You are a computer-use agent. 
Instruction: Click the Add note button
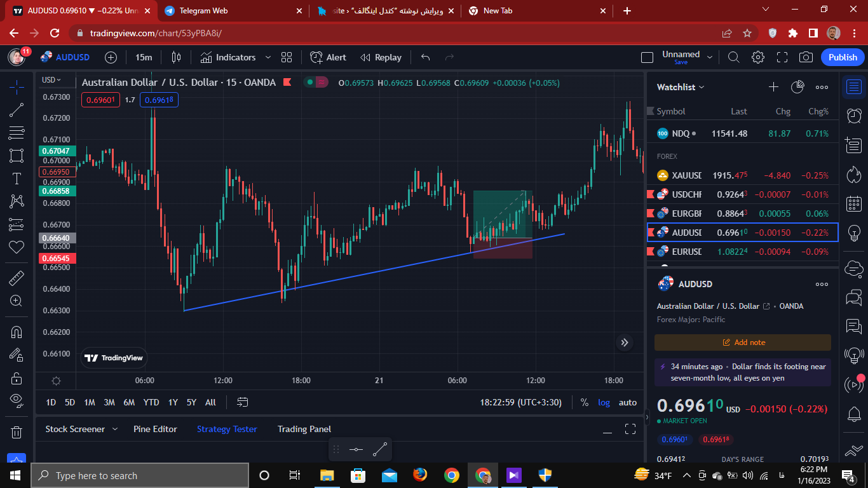click(x=743, y=342)
